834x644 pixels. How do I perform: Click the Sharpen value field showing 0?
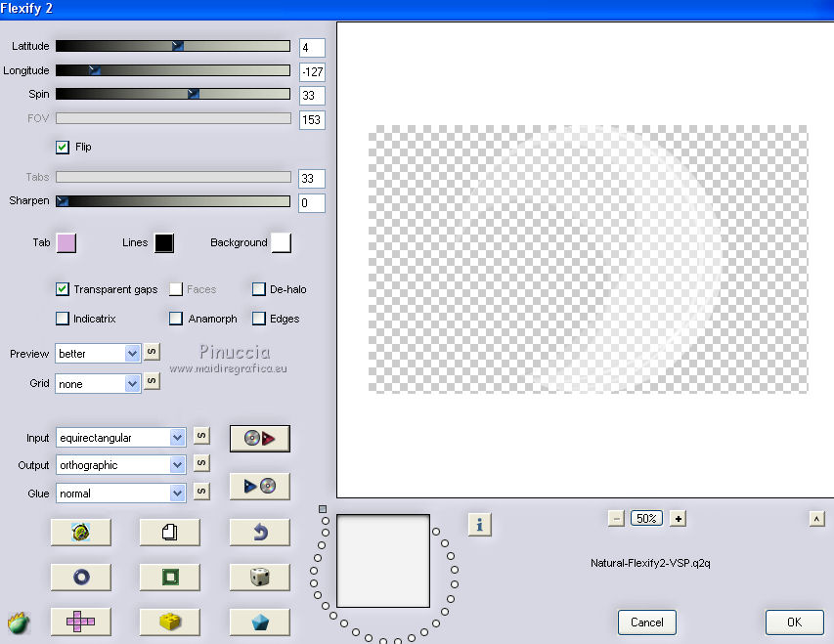tap(312, 203)
